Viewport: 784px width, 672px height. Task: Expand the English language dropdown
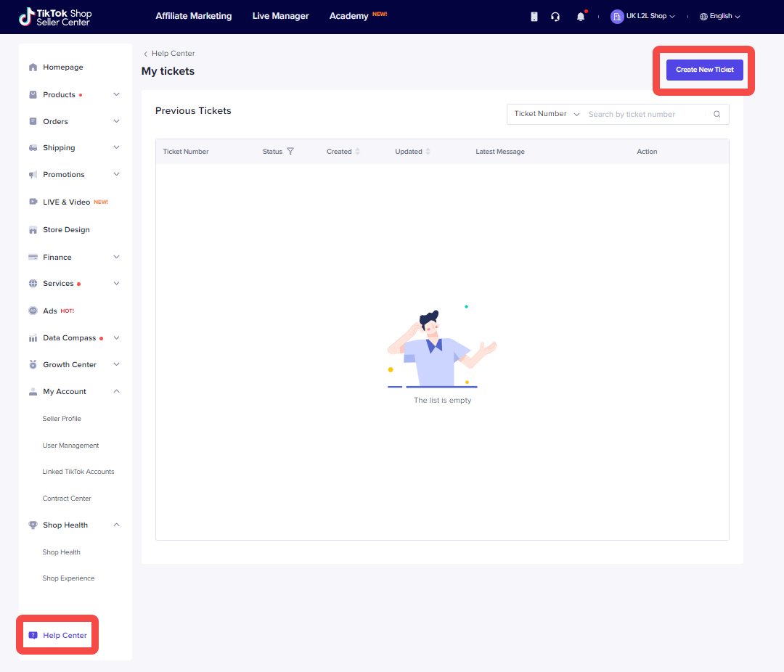pos(719,16)
